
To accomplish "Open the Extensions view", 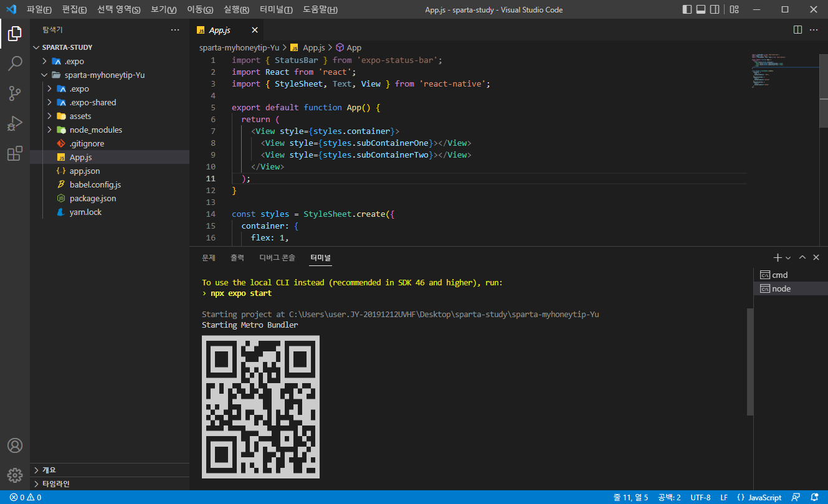I will pos(15,153).
